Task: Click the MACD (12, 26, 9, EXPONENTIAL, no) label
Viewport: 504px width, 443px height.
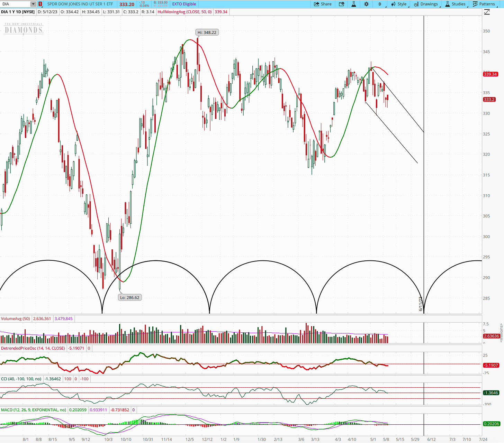Action: point(34,410)
